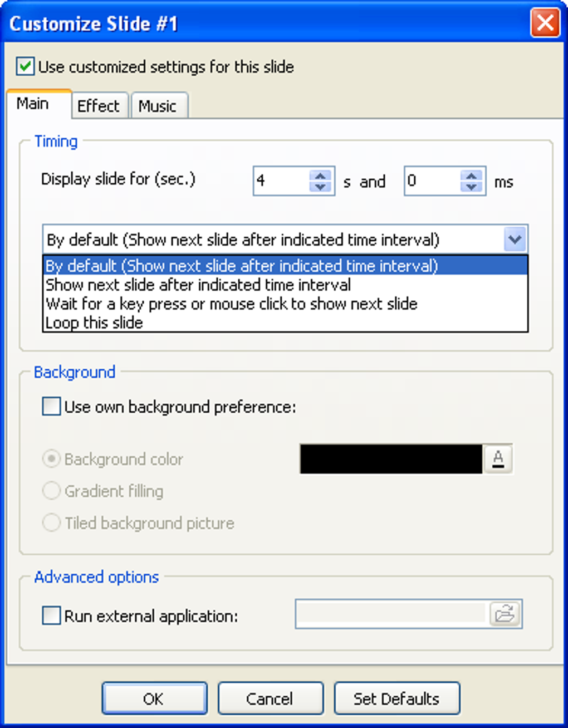Decrease the seconds spinner value

320,187
